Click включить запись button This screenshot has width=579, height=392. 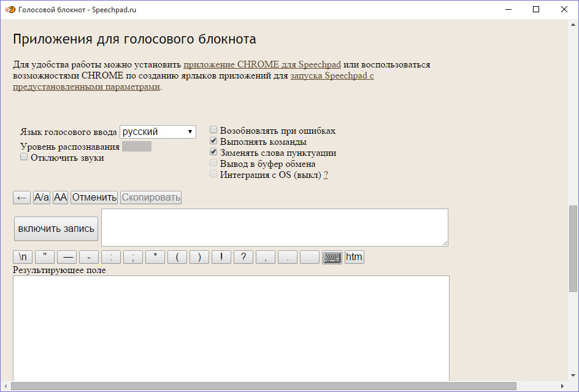56,229
